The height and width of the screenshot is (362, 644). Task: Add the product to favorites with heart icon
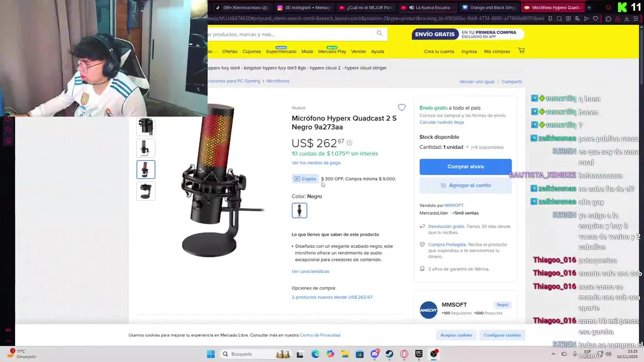[401, 108]
